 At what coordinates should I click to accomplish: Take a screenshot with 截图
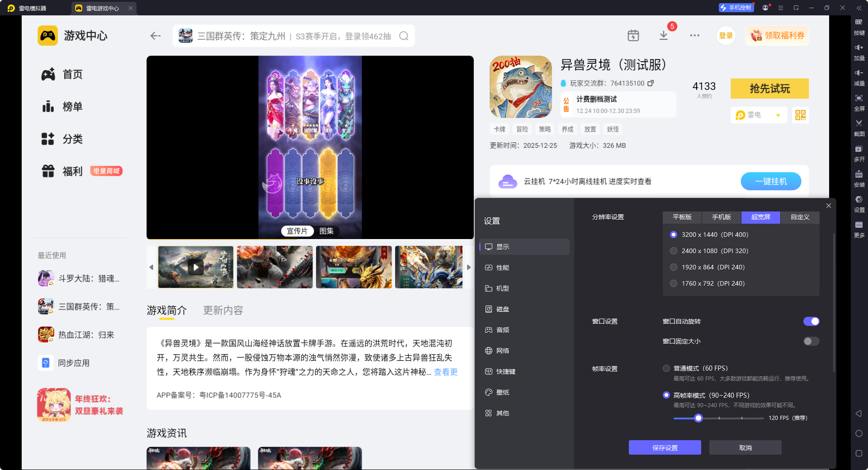(x=859, y=127)
